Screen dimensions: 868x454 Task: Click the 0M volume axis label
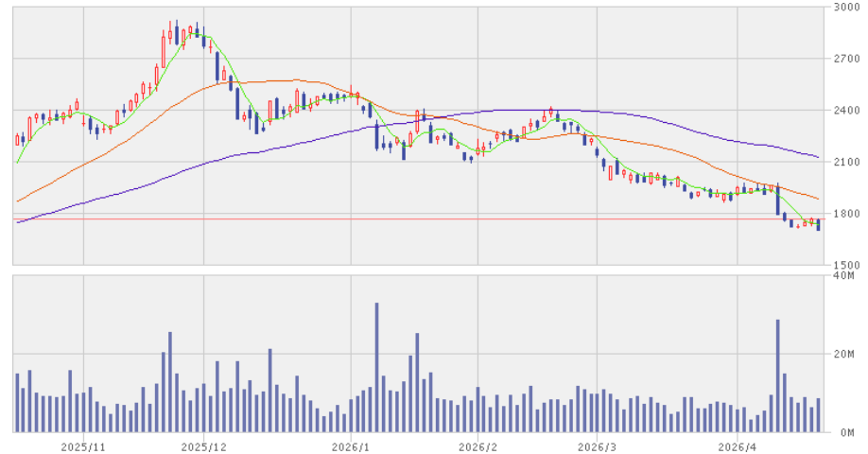tap(847, 432)
